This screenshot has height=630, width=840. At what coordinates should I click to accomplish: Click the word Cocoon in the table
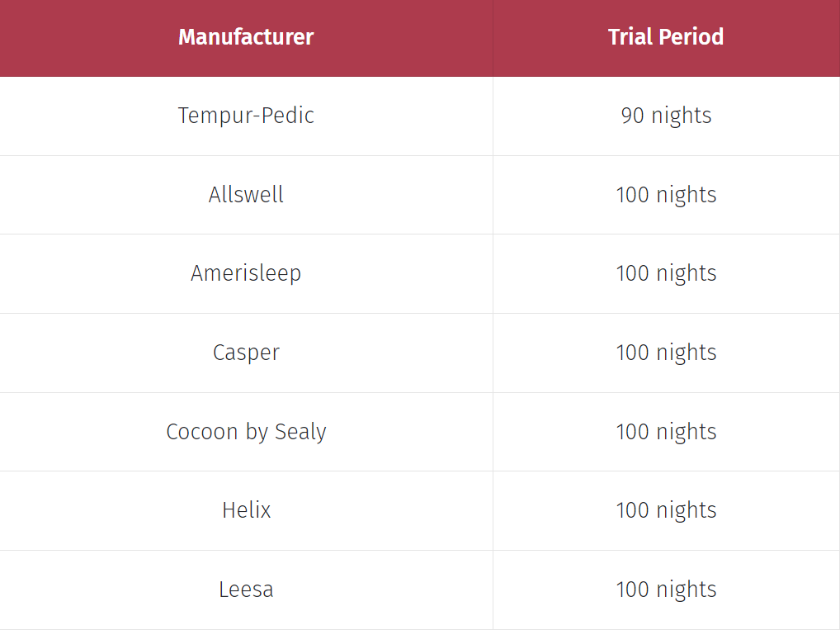click(x=202, y=432)
